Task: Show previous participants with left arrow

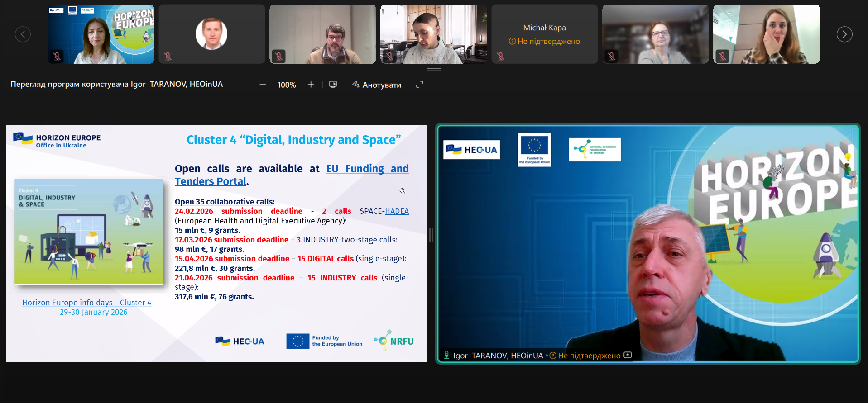Action: point(23,34)
